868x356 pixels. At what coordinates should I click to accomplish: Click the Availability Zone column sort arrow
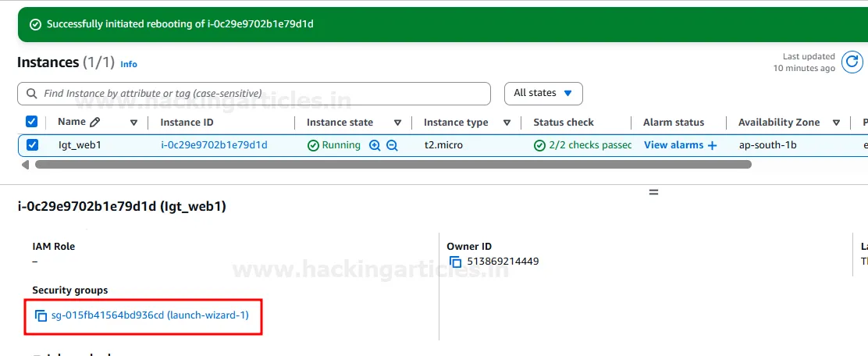pyautogui.click(x=836, y=123)
